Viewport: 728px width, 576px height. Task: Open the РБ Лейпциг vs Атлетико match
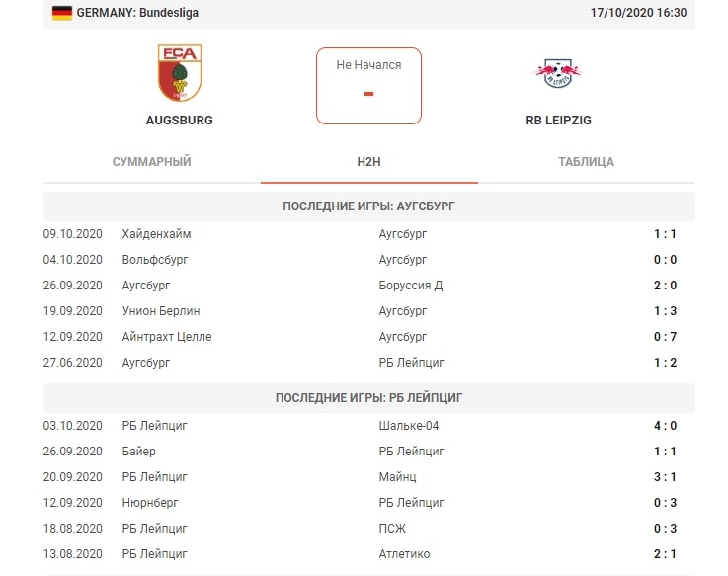pos(368,554)
